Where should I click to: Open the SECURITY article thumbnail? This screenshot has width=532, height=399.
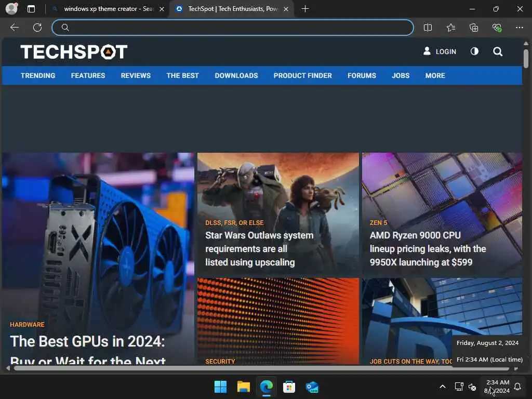(278, 321)
